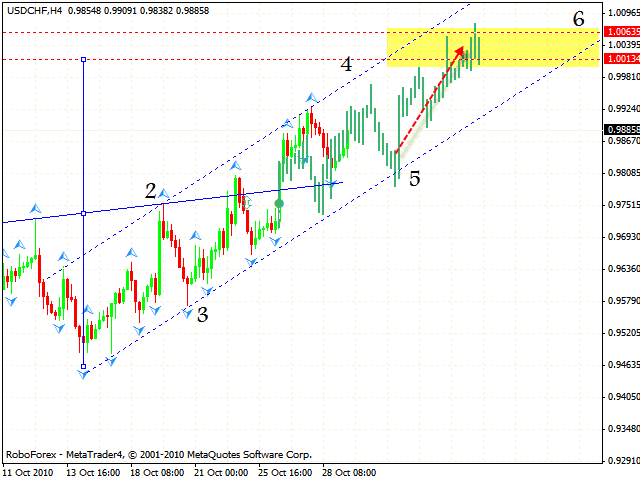Select the red 1.00134 price level label

click(x=623, y=59)
